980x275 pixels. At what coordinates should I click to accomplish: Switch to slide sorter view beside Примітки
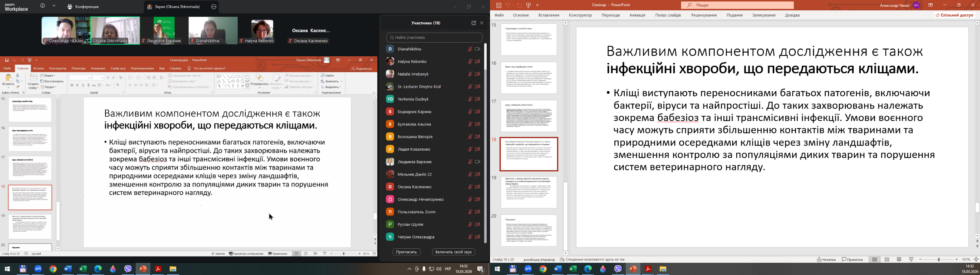(887, 259)
